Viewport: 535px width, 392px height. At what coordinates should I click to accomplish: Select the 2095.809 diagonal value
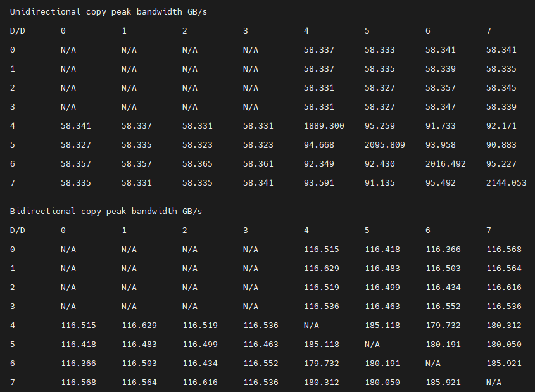384,145
